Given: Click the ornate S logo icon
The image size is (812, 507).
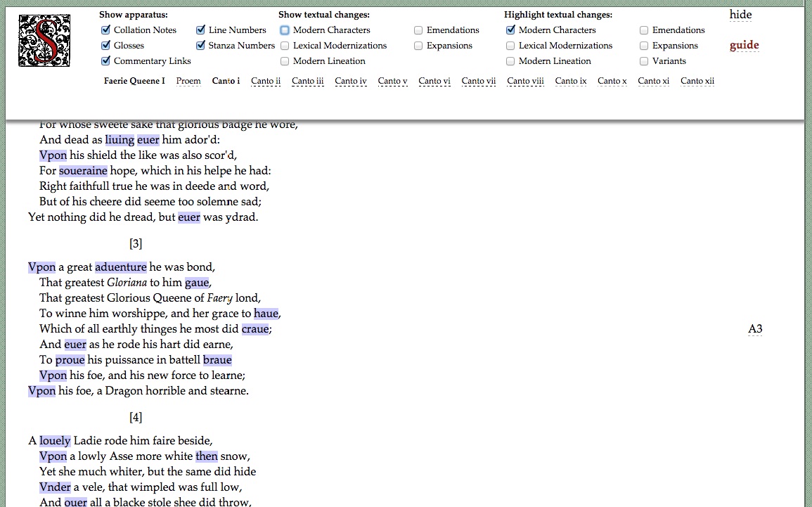Looking at the screenshot, I should 44,40.
